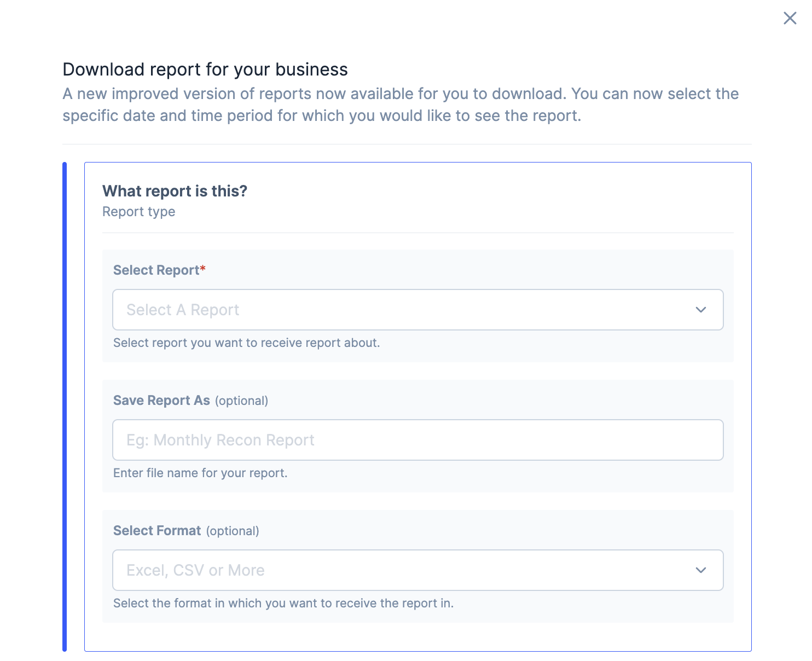This screenshot has height=661, width=812.
Task: Click the Download report for your business title
Action: point(205,69)
